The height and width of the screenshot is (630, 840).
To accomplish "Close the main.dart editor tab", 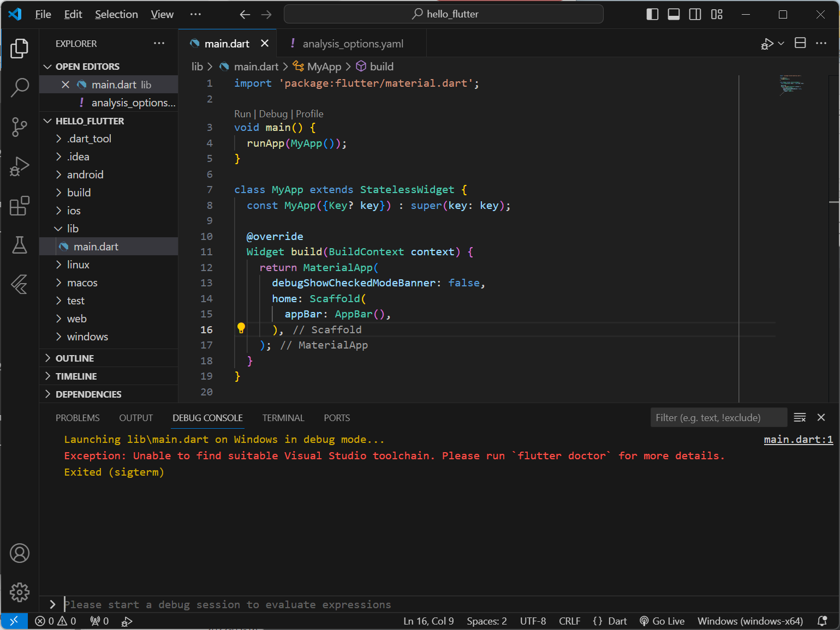I will pos(265,43).
